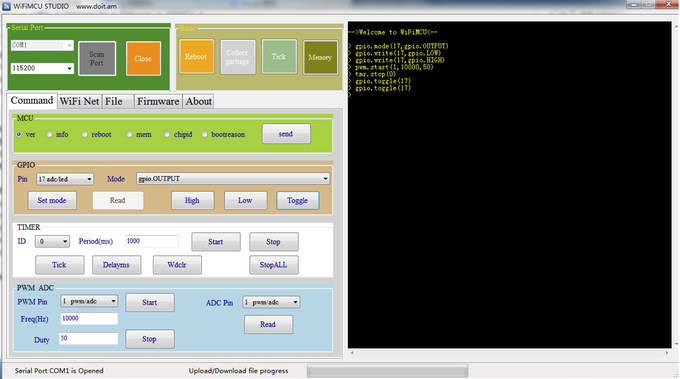Open the COM1 serial port dropdown
This screenshot has width=680, height=379.
(x=42, y=45)
